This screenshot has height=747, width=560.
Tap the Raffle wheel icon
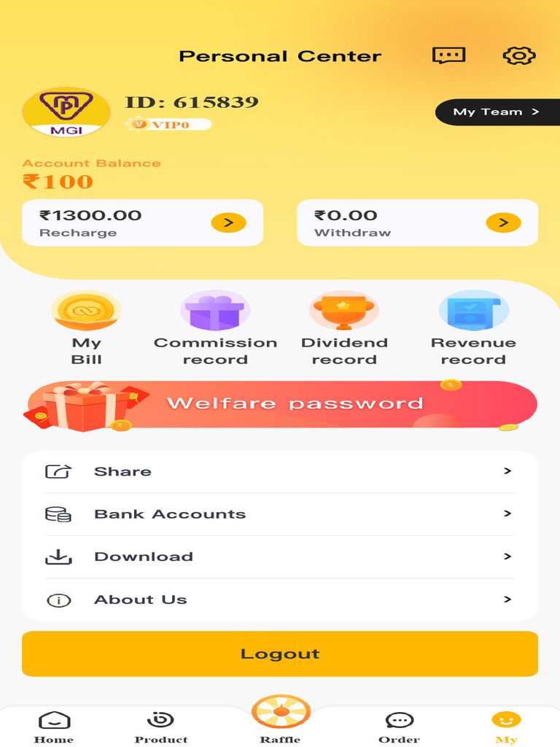point(281,713)
